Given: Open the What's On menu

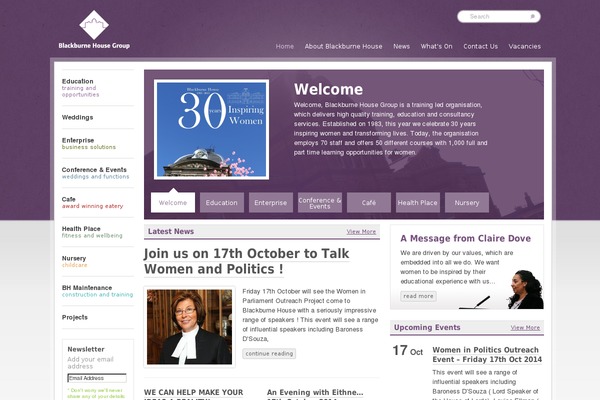Looking at the screenshot, I should [x=436, y=46].
